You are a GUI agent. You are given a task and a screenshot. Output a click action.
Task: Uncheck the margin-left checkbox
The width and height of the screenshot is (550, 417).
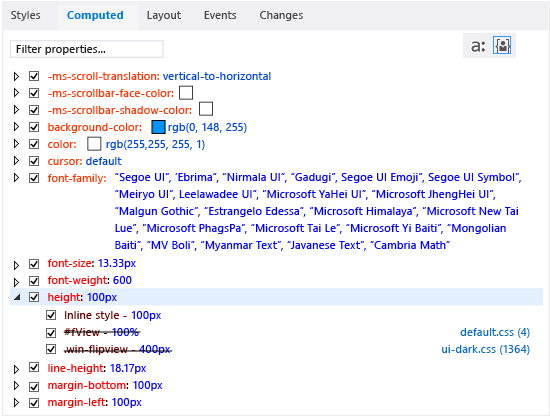click(x=34, y=403)
